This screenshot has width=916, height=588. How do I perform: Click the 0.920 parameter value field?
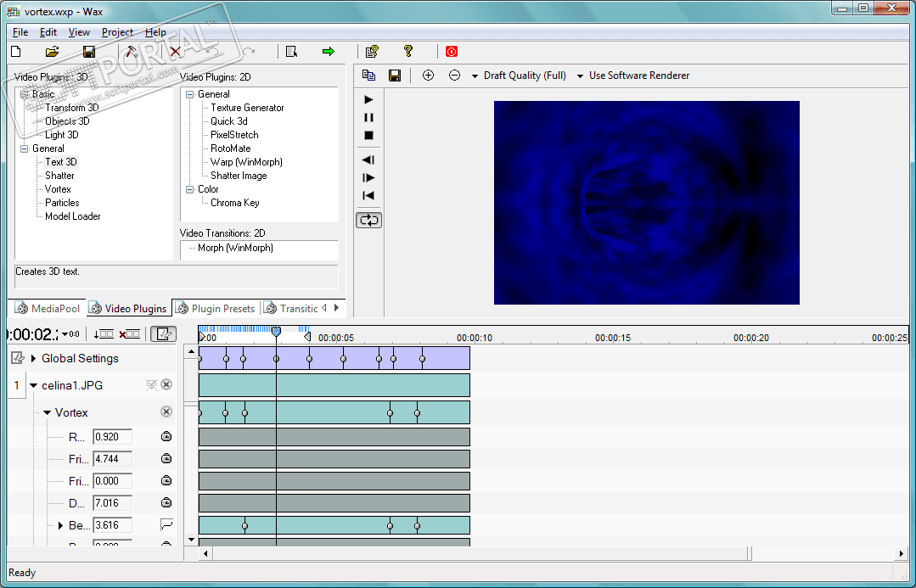tap(112, 438)
